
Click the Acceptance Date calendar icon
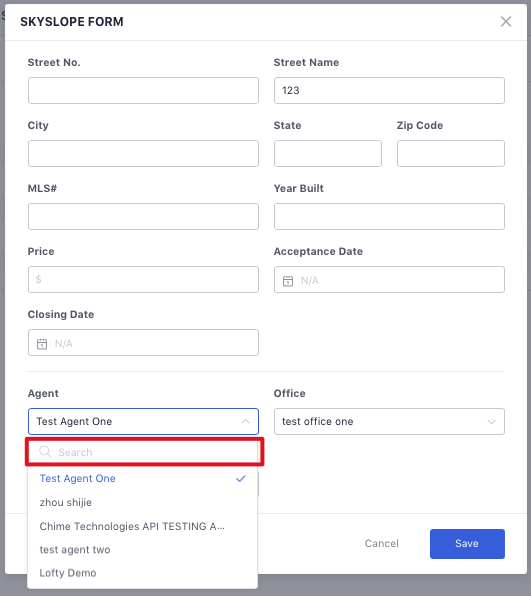[x=288, y=281]
